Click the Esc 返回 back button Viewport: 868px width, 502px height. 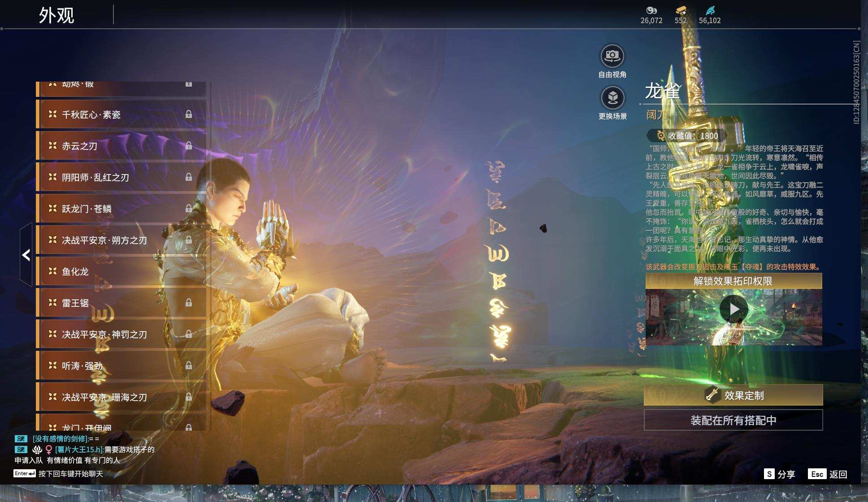(x=828, y=474)
